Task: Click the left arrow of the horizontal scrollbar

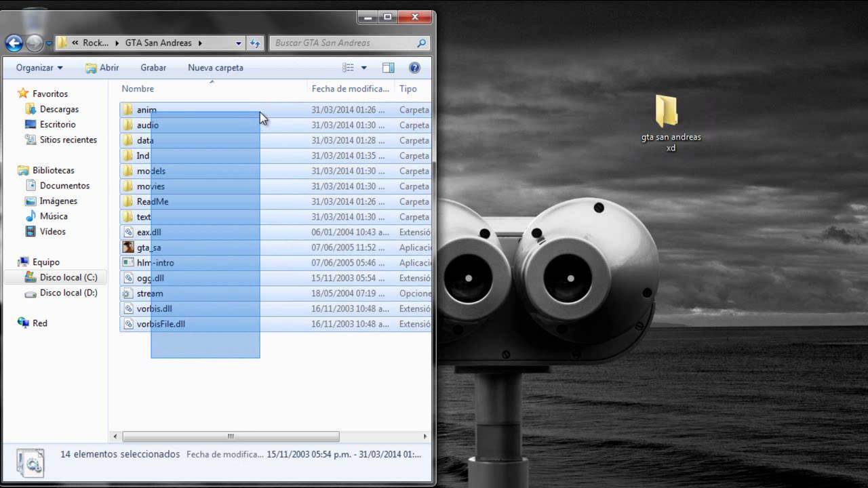Action: (115, 436)
